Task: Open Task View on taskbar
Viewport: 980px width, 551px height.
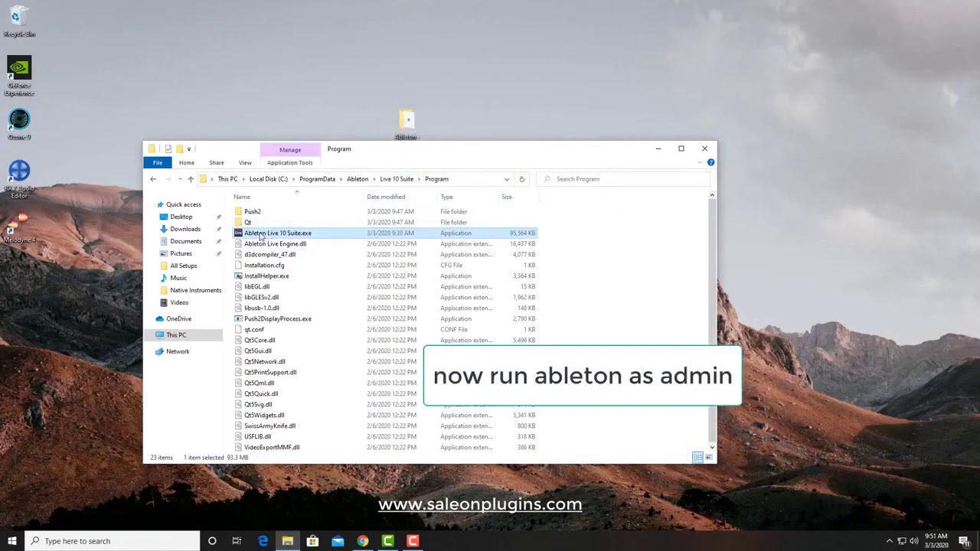Action: (237, 541)
